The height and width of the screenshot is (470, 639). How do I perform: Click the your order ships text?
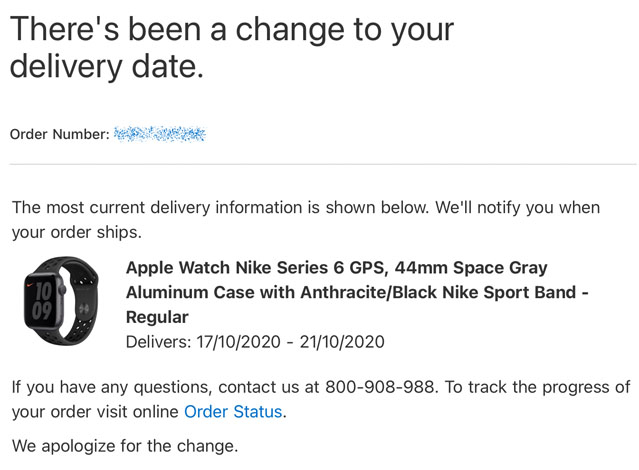tap(77, 232)
